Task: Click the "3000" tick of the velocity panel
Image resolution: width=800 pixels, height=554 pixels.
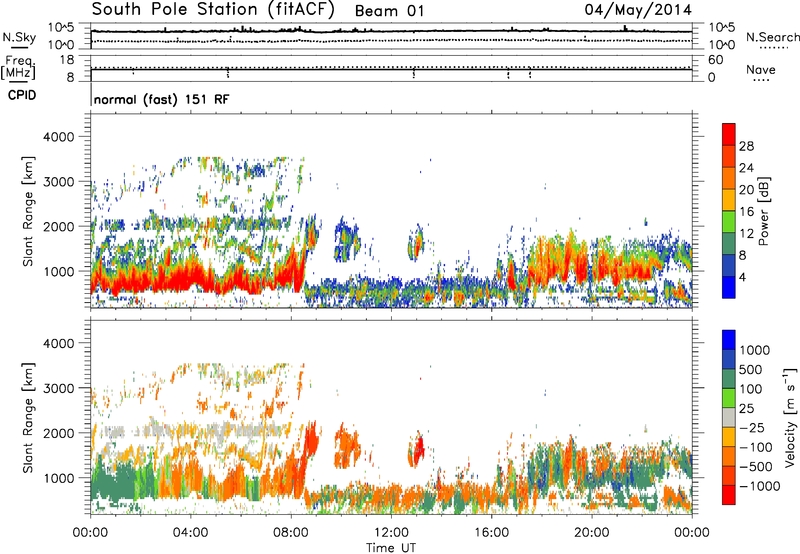Action: click(x=59, y=388)
